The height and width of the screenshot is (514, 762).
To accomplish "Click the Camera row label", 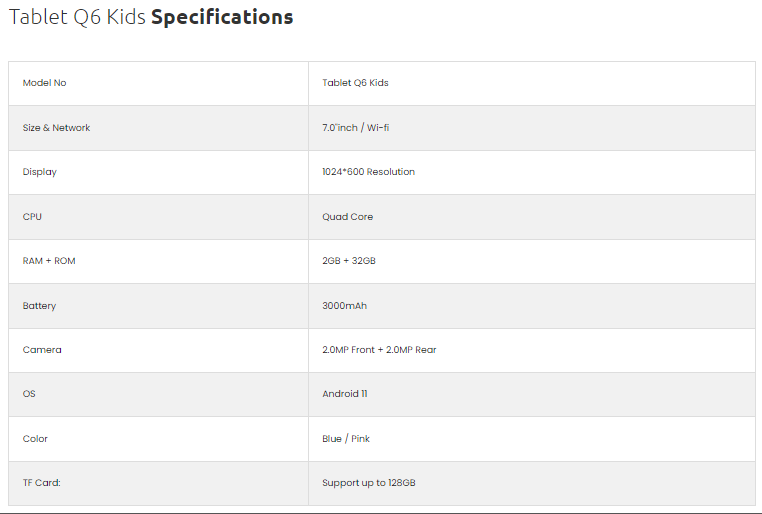I will 42,350.
